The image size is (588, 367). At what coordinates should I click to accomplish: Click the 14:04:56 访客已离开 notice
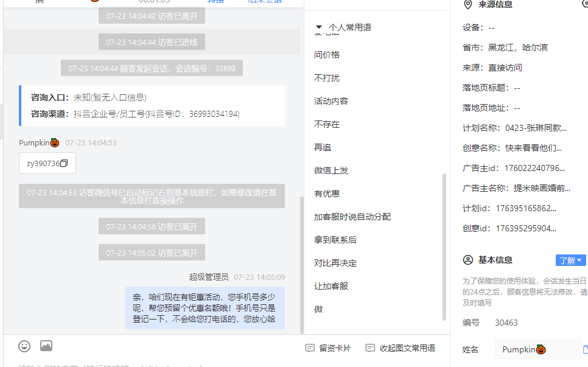152,226
